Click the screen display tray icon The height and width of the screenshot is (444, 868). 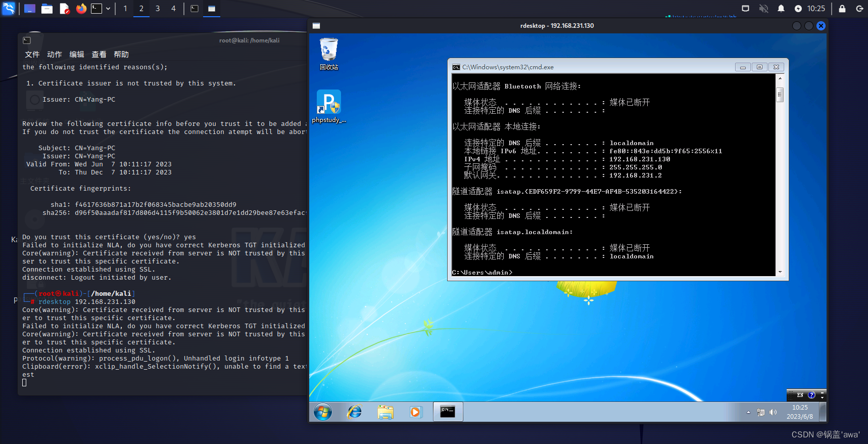(x=745, y=9)
